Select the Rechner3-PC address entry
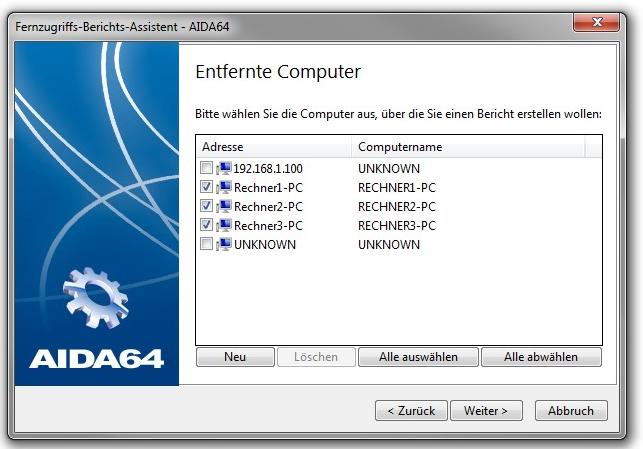The image size is (643, 449). [x=268, y=226]
